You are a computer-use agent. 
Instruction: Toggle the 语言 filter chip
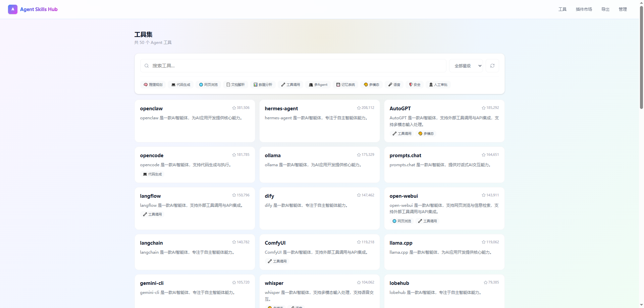(394, 85)
